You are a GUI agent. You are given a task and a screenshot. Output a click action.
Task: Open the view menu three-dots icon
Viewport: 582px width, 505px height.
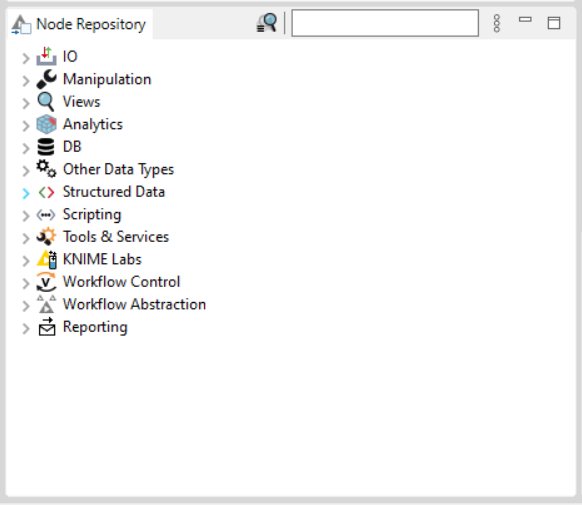[497, 23]
